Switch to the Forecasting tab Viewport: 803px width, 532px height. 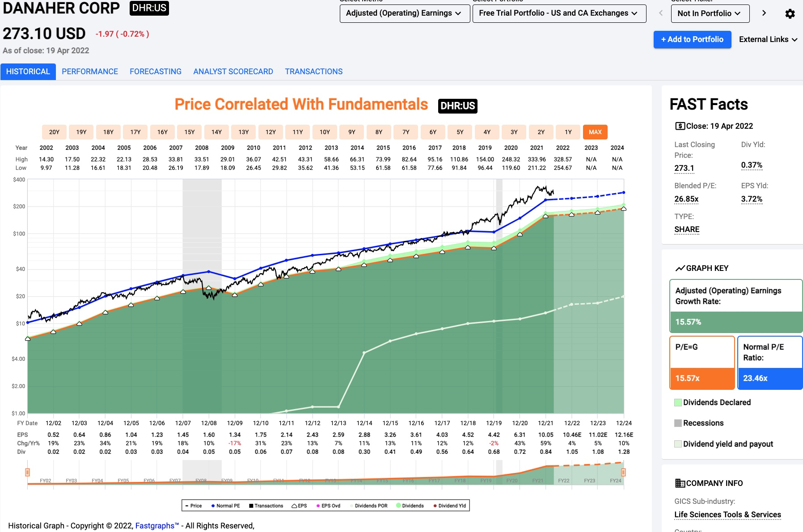tap(156, 72)
